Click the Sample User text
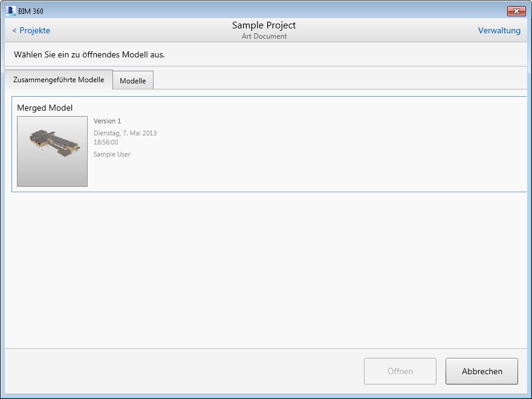The height and width of the screenshot is (399, 532). pyautogui.click(x=112, y=154)
